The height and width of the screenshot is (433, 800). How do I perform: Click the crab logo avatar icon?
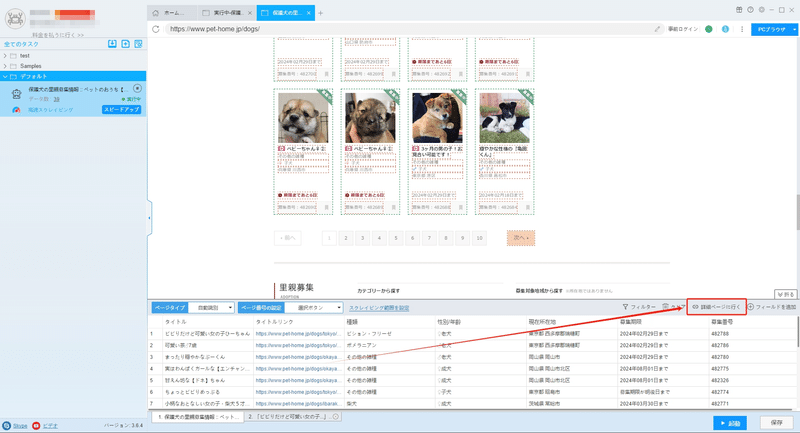point(15,19)
